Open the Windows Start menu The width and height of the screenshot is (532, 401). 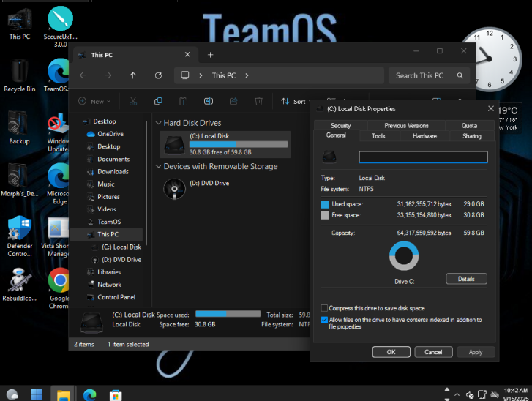37,394
